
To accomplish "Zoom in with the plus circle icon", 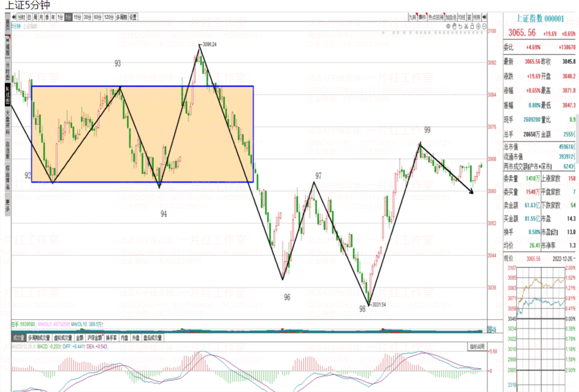I will pyautogui.click(x=478, y=26).
